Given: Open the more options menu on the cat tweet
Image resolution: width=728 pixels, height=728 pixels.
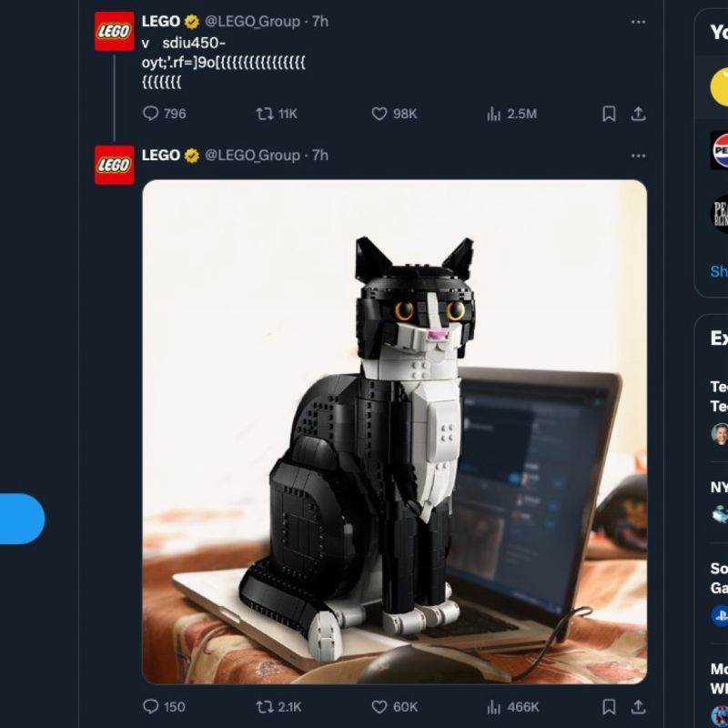Looking at the screenshot, I should pyautogui.click(x=639, y=156).
